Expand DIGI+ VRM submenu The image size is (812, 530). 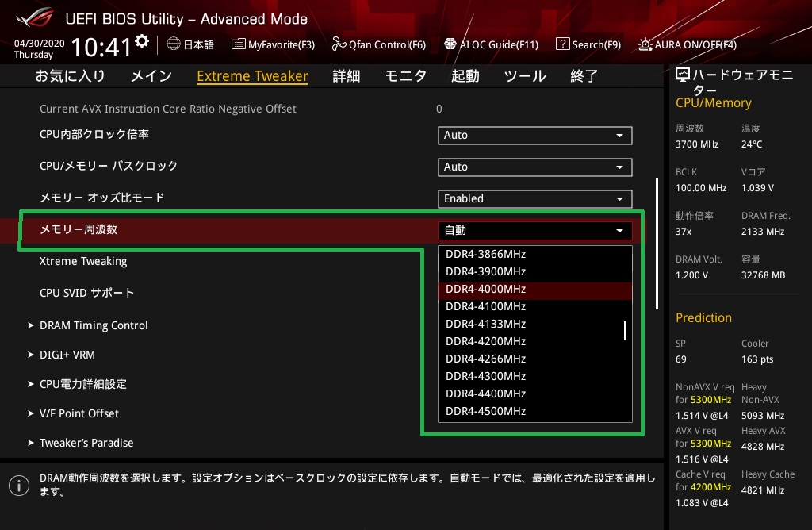click(x=62, y=355)
